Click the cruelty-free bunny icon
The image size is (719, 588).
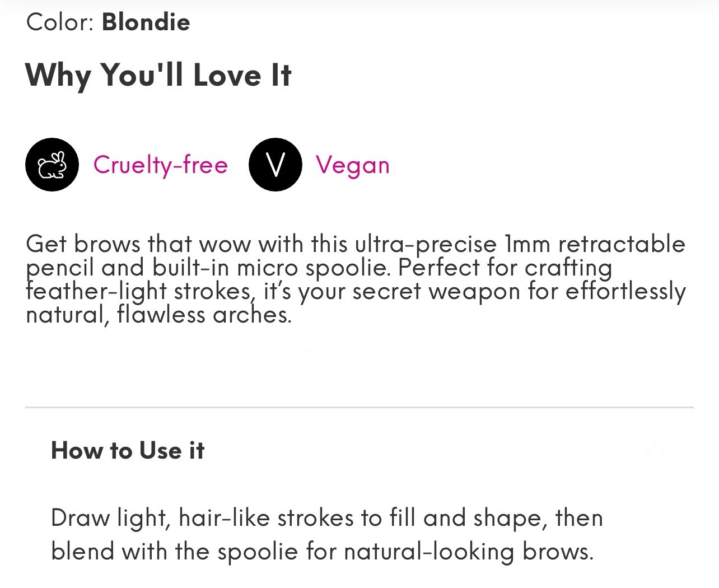52,165
